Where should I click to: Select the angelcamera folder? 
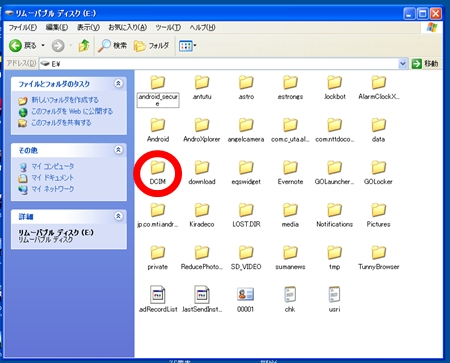tap(246, 130)
